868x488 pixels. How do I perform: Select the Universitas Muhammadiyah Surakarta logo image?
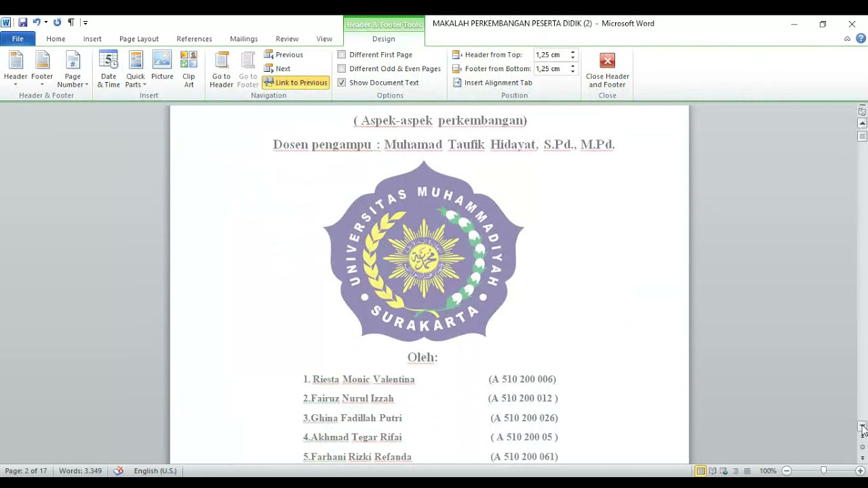[x=423, y=251]
